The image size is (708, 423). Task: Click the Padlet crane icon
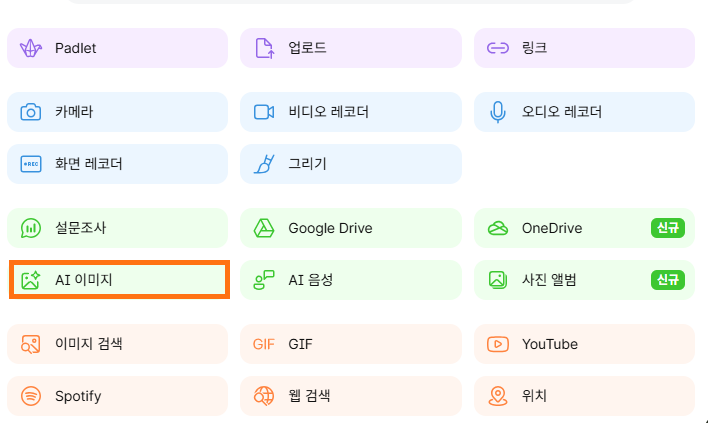click(31, 48)
